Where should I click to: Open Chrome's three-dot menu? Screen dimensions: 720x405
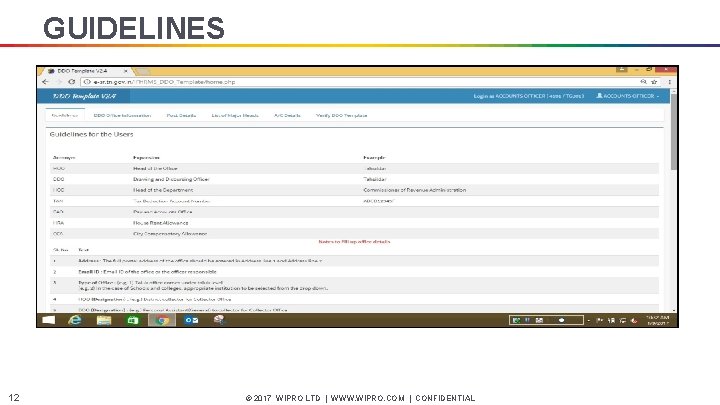click(669, 82)
